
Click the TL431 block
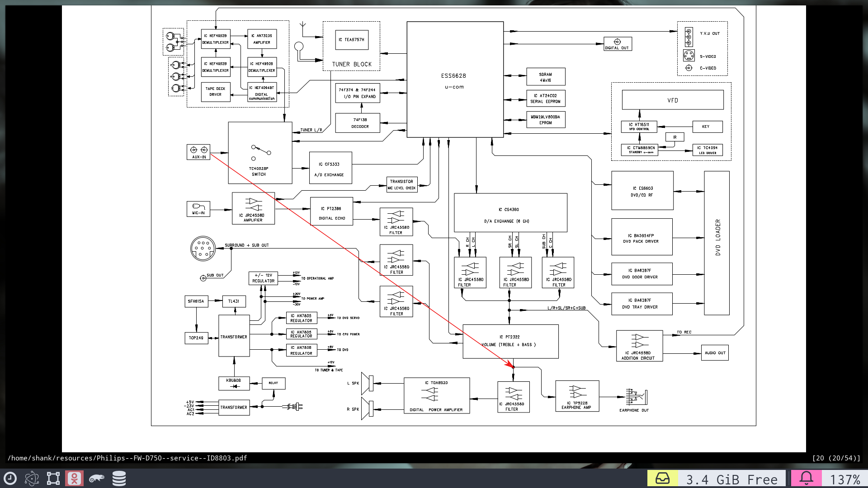pyautogui.click(x=234, y=301)
